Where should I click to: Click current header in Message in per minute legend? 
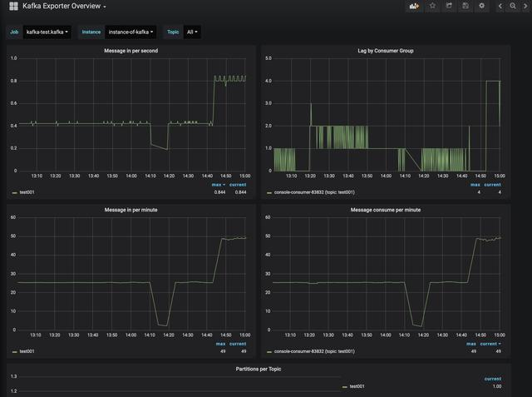point(238,344)
